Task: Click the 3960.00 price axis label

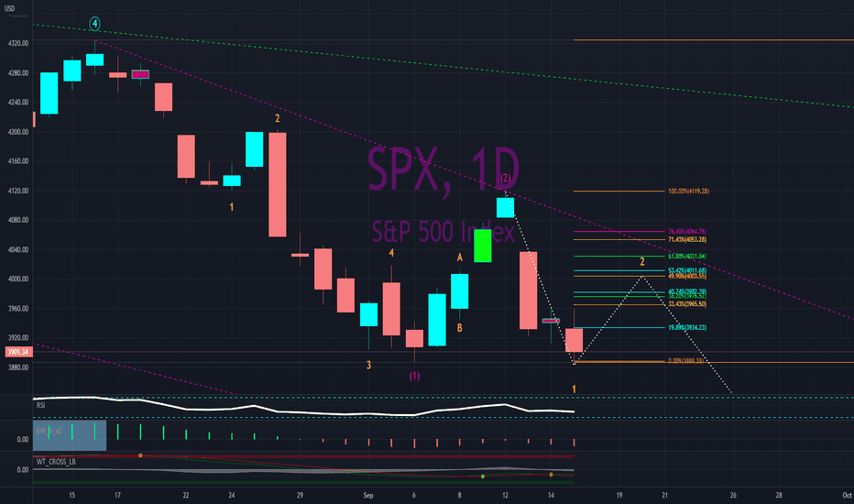Action: click(x=18, y=309)
